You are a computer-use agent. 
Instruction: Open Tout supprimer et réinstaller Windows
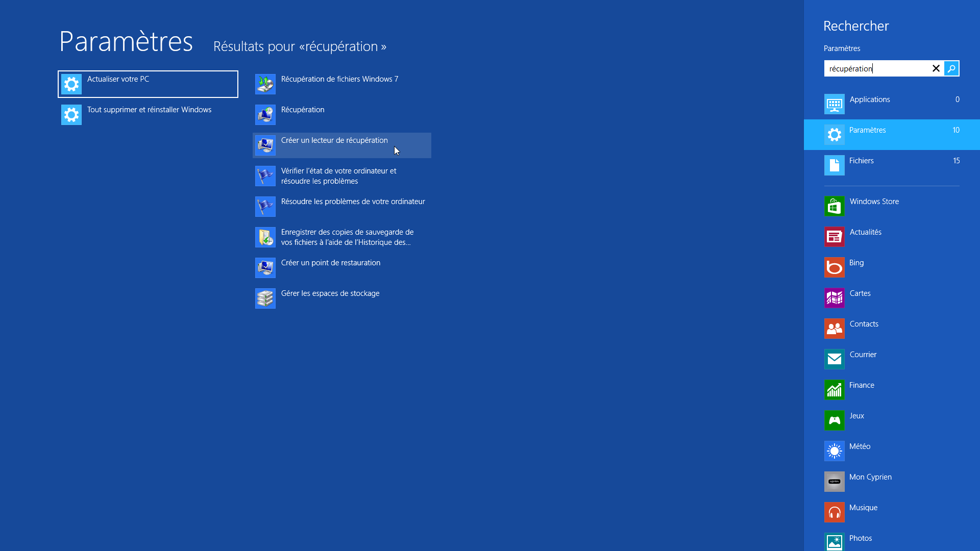148,115
